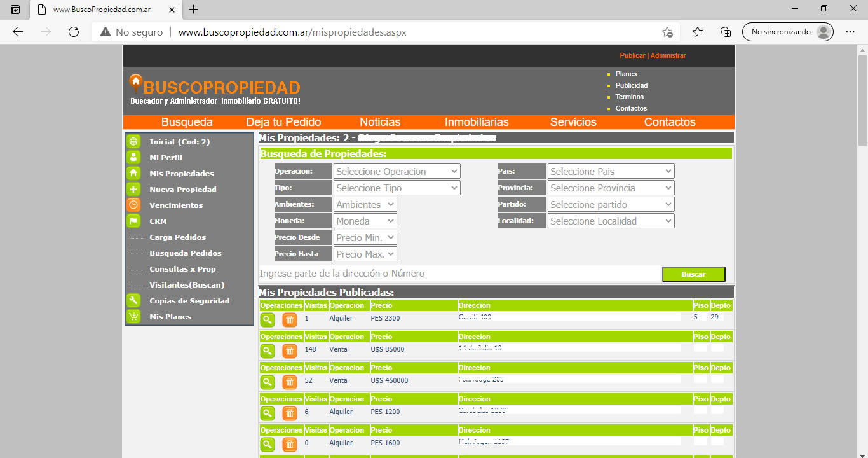868x458 pixels.
Task: Trash the PES 1200 rental property
Action: pos(290,413)
